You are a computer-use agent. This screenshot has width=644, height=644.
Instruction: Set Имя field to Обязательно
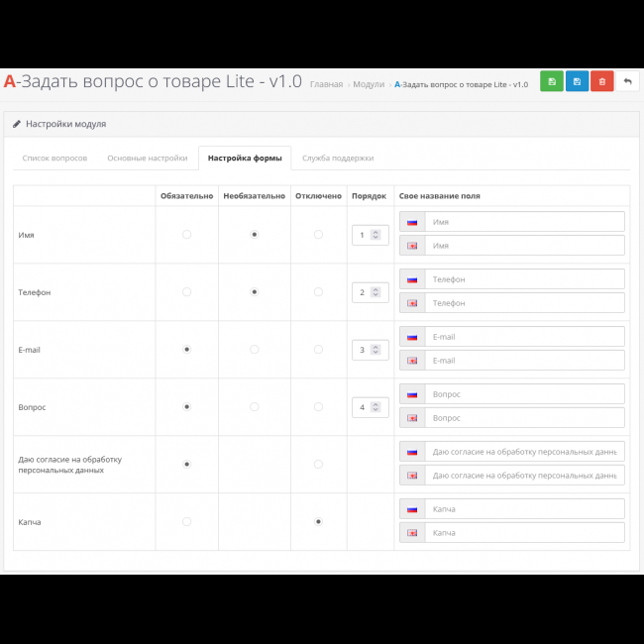coord(186,235)
